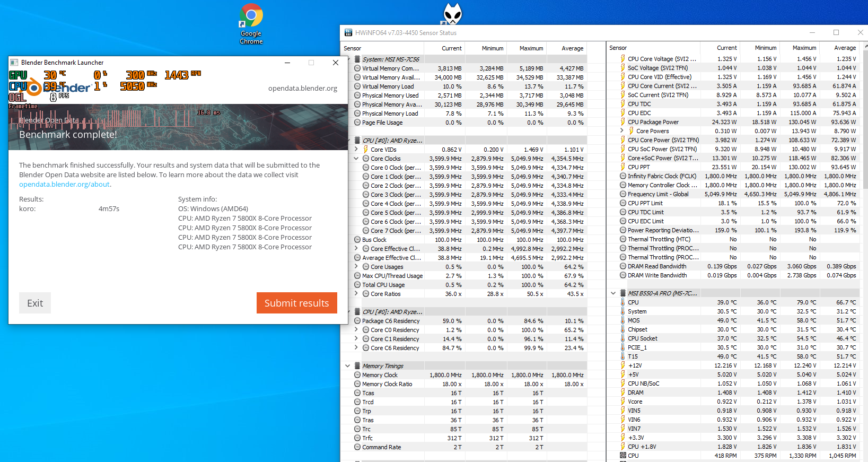
Task: Click the thermometer icon beside Chipset
Action: click(x=623, y=329)
